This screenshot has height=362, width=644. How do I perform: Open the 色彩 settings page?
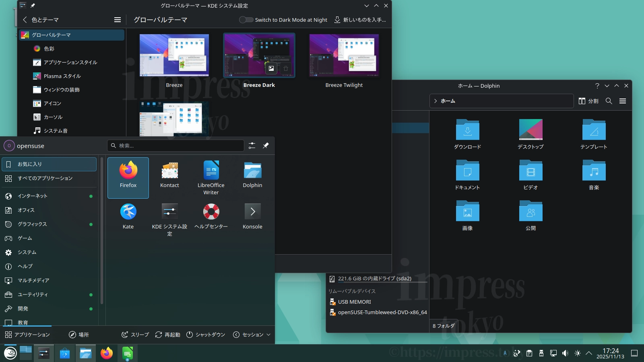coord(71,49)
